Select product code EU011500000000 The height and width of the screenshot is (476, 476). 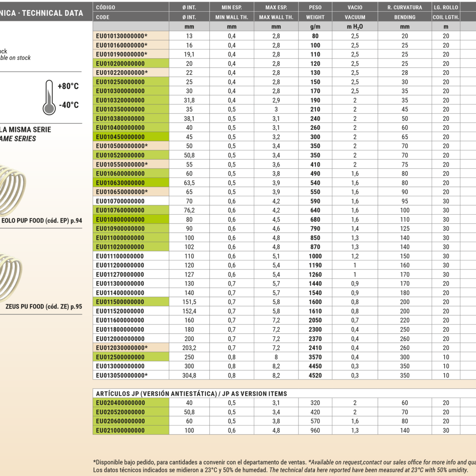coord(120,302)
